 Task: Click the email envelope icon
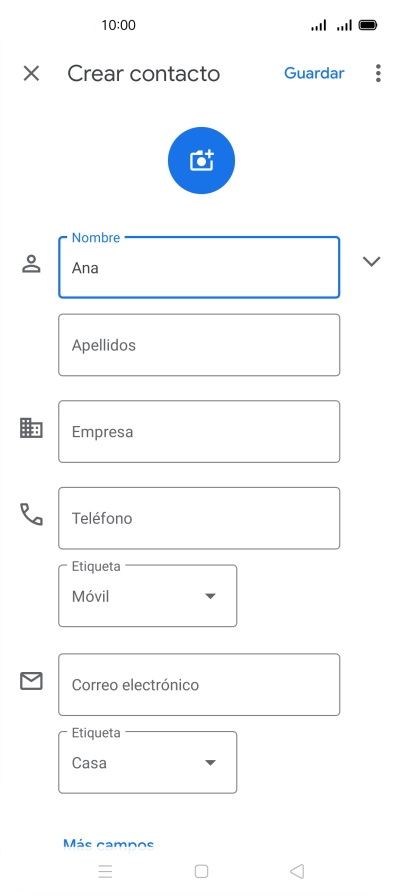(x=31, y=681)
